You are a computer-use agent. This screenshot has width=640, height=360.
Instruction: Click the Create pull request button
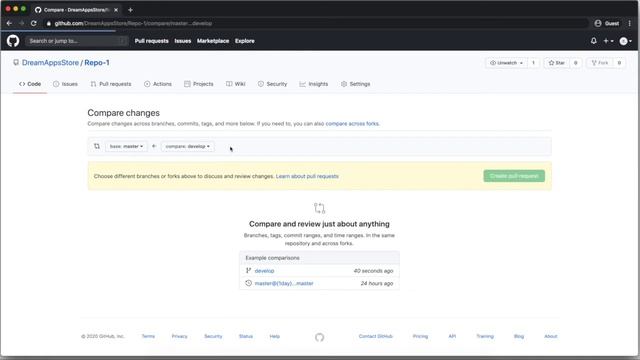point(514,176)
